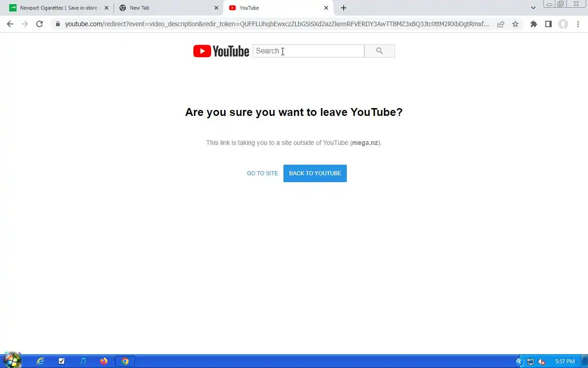Click the browser forward arrow
Viewport: 588px width, 368px height.
click(x=25, y=24)
